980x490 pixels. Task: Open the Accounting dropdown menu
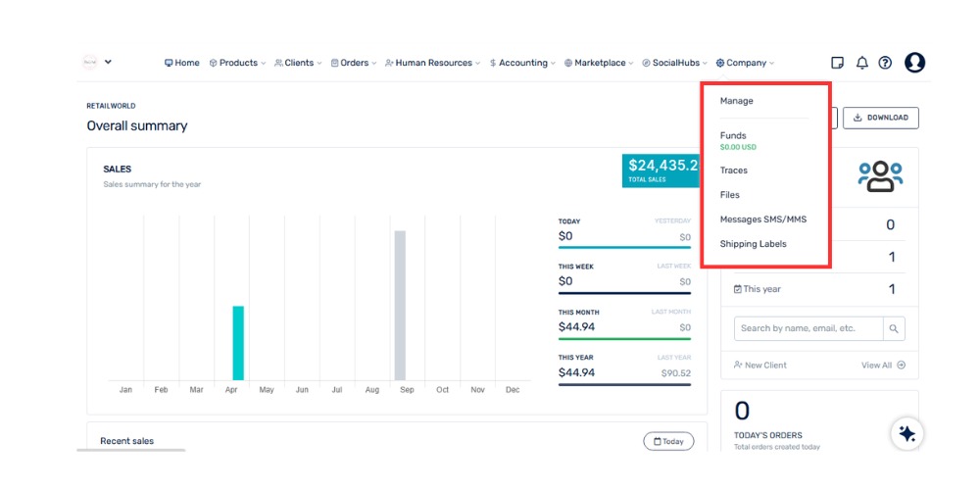[x=522, y=63]
